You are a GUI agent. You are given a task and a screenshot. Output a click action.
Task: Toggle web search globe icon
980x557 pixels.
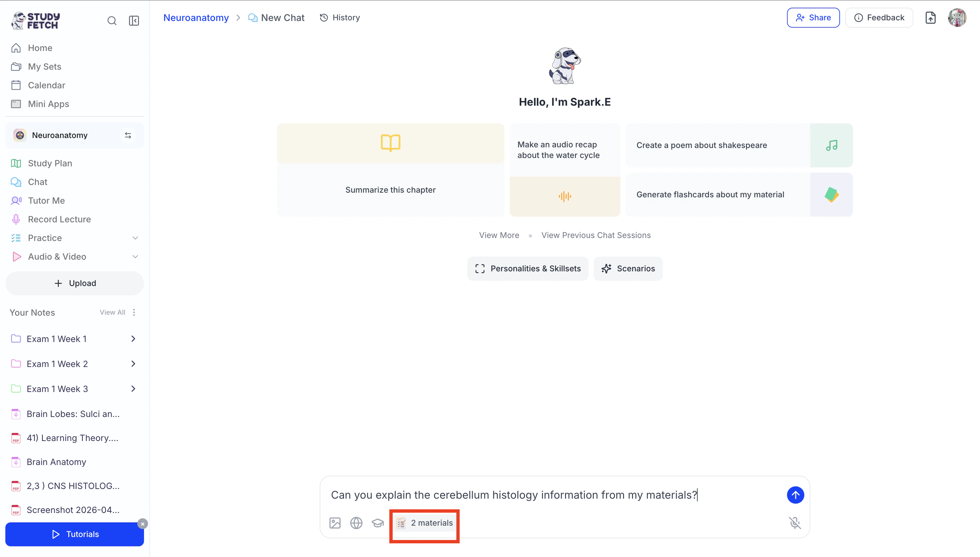point(356,523)
